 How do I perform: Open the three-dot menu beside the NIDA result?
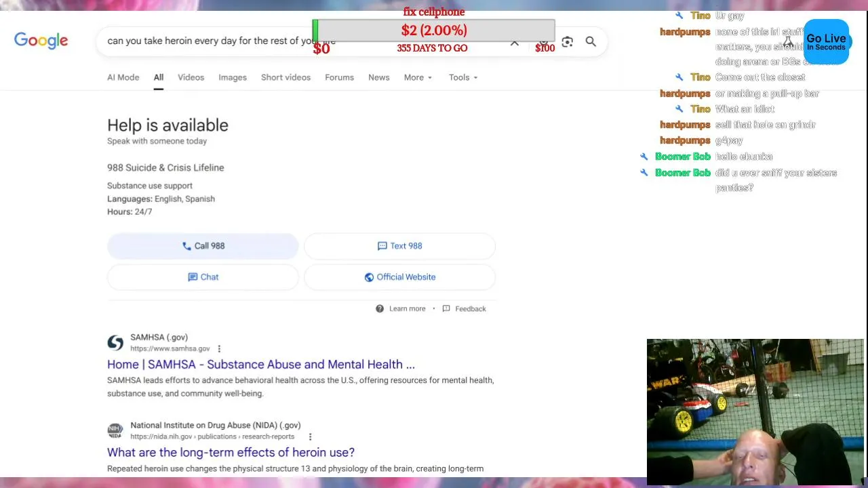pyautogui.click(x=310, y=436)
